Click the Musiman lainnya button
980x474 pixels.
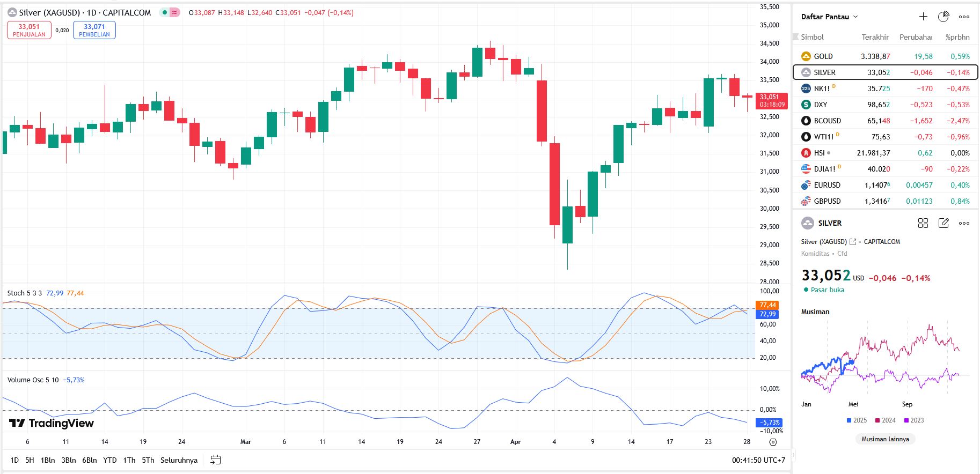point(885,439)
